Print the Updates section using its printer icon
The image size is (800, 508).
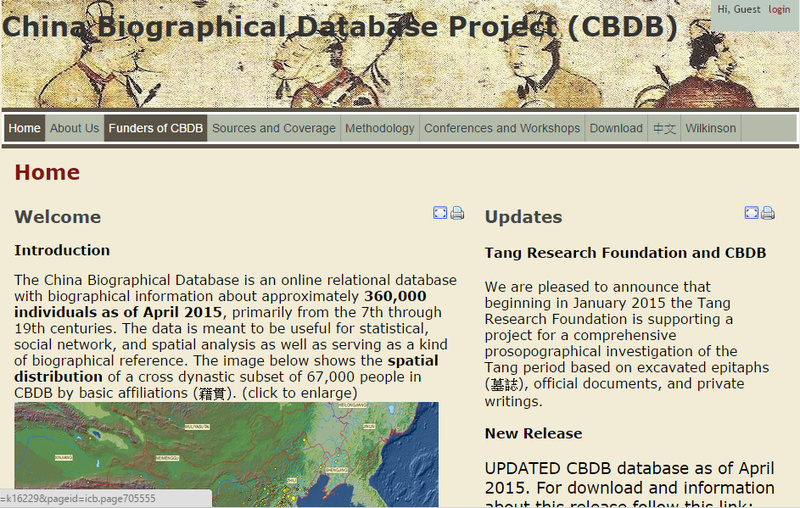click(x=768, y=213)
